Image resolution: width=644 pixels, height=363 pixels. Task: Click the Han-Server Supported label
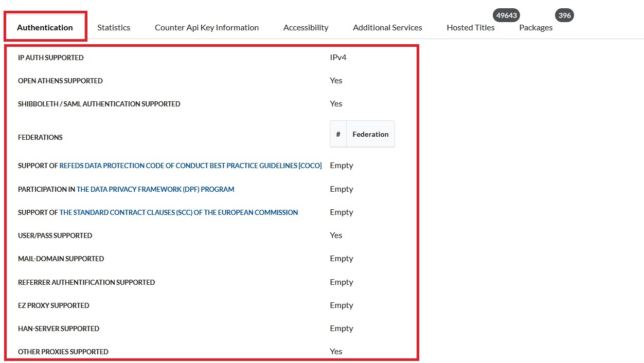coord(59,329)
